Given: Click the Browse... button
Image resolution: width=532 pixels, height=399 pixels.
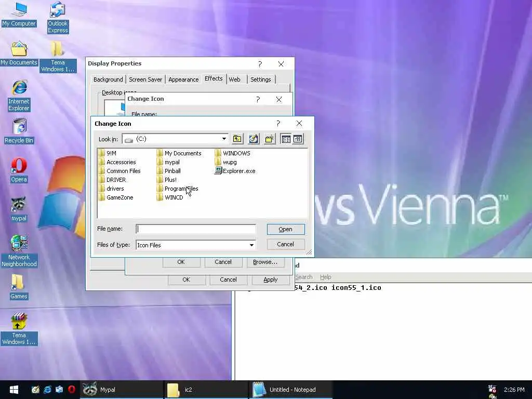Looking at the screenshot, I should 265,262.
